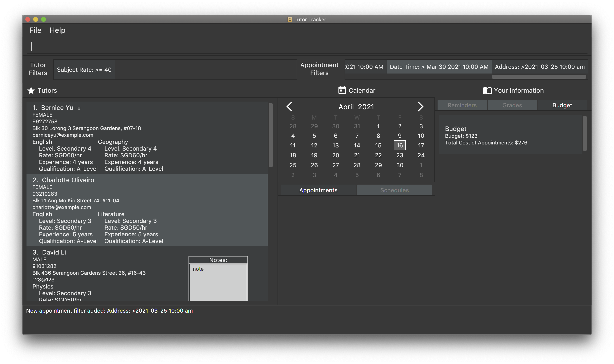The height and width of the screenshot is (364, 614).
Task: Click the Your Information panel scrollbar
Action: (x=585, y=133)
